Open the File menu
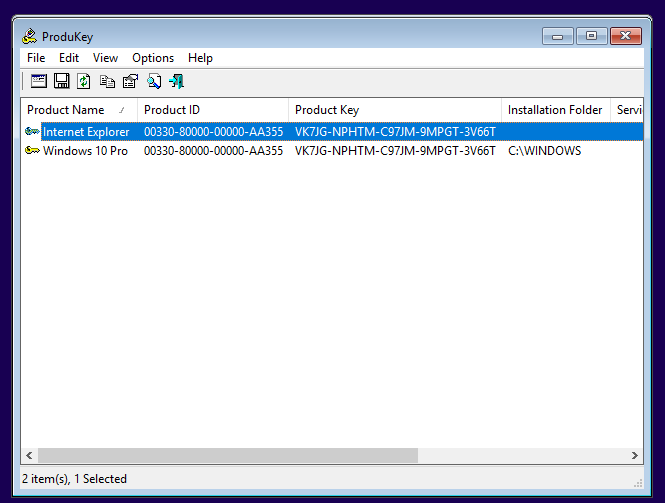This screenshot has height=503, width=665. pos(36,58)
